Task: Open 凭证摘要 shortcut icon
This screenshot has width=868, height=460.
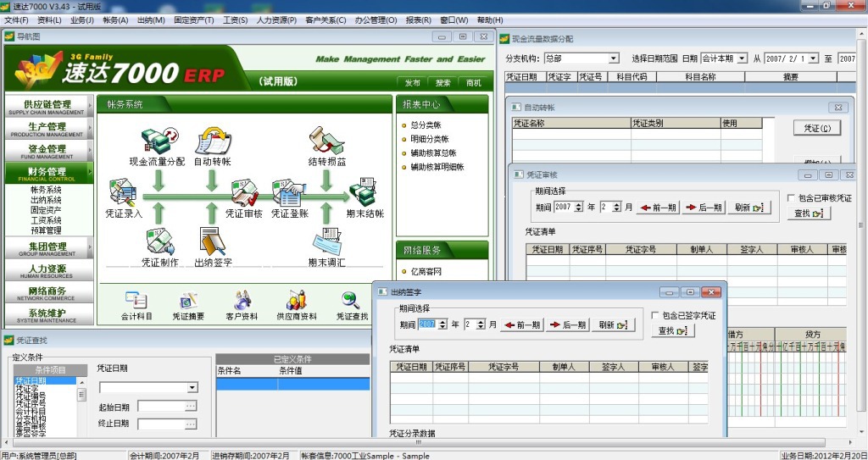Action: click(188, 301)
